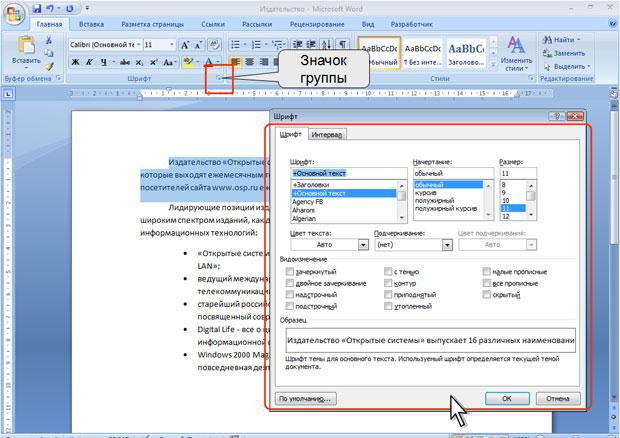Click Отмена in the Font dialog
The width and height of the screenshot is (620, 438).
pos(558,398)
